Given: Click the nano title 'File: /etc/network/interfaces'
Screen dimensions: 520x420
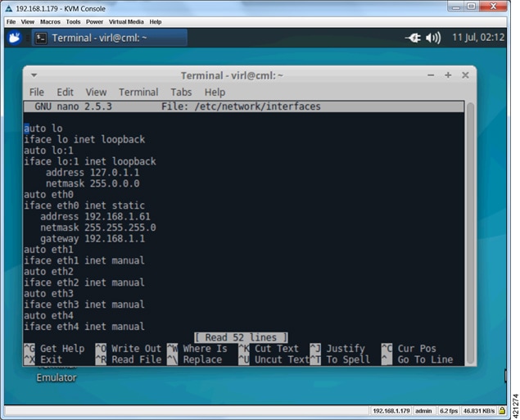Looking at the screenshot, I should [241, 106].
